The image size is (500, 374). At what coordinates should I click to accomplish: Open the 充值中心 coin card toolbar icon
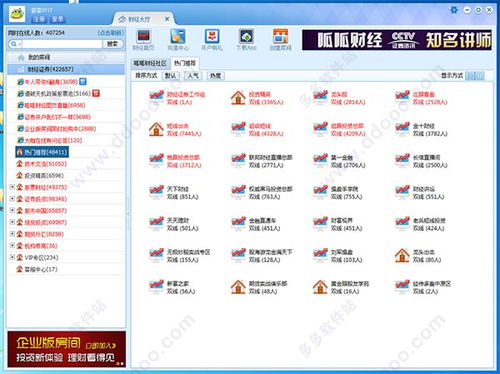pos(178,40)
